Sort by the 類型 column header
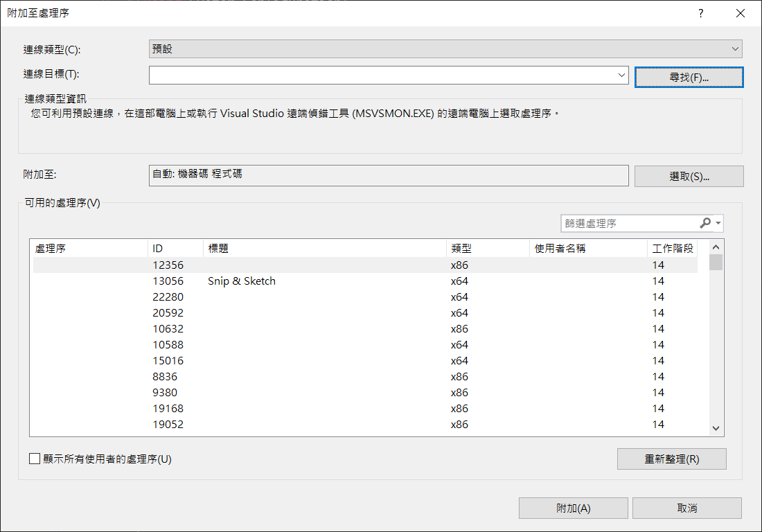 (488, 248)
